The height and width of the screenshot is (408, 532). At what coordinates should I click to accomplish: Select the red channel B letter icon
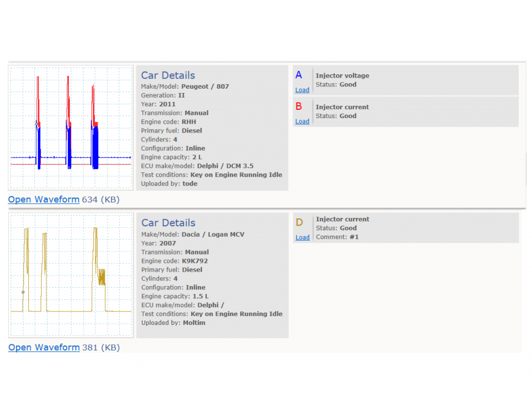pos(299,106)
